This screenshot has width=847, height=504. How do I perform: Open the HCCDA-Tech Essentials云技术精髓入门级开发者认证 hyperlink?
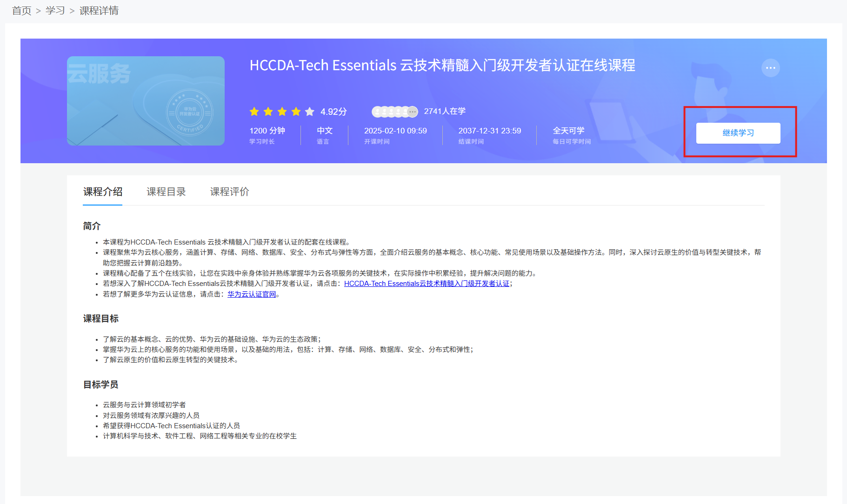click(x=427, y=284)
